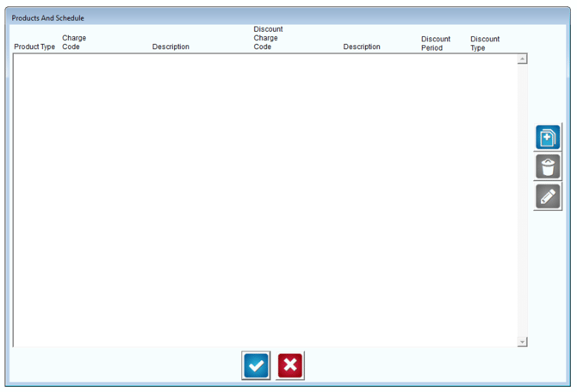Screen dimensions: 577x392
Task: Confirm with the blue checkmark button
Action: click(x=256, y=365)
